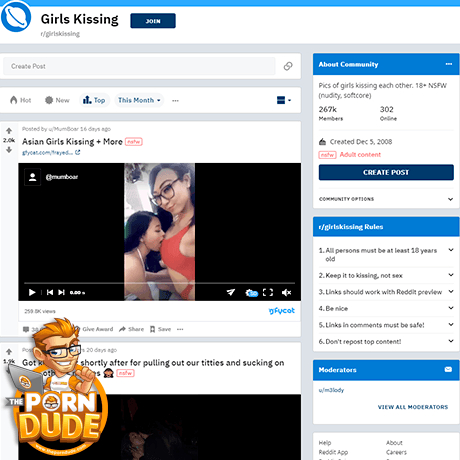This screenshot has height=460, width=460.
Task: Click the community avatar icon
Action: pyautogui.click(x=16, y=17)
